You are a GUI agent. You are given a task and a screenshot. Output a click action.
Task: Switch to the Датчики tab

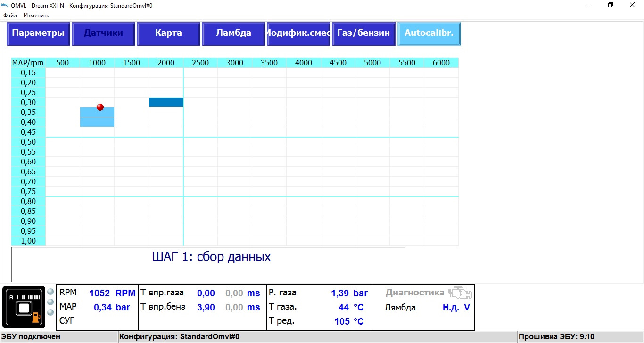point(103,33)
